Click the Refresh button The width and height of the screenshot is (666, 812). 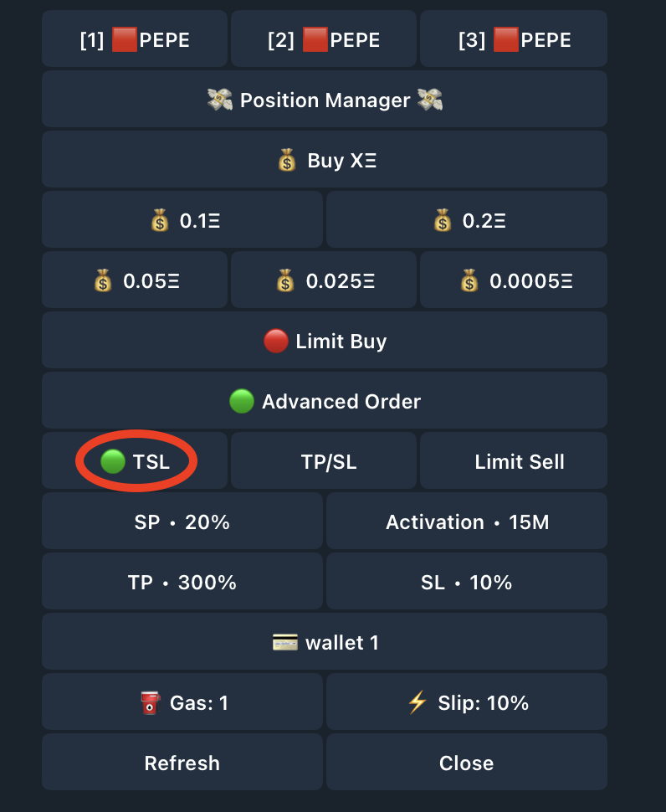point(182,763)
